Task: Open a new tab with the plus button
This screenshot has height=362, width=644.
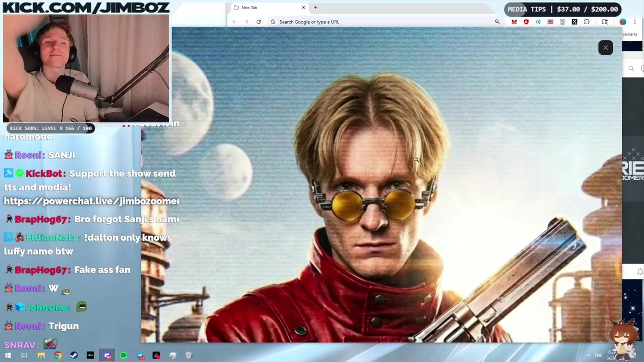Action: 315,8
